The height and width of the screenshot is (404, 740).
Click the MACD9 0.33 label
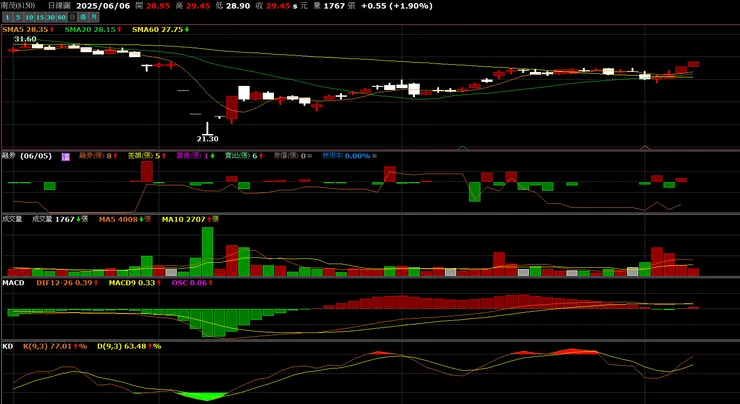[134, 283]
